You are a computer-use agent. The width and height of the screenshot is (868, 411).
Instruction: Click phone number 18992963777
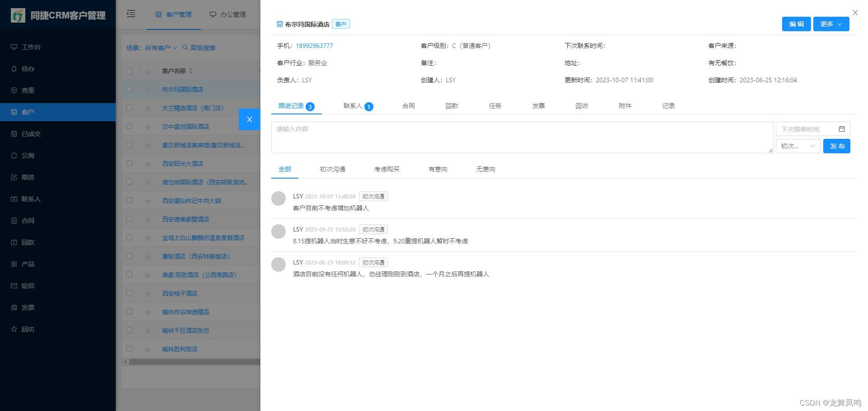(x=314, y=46)
